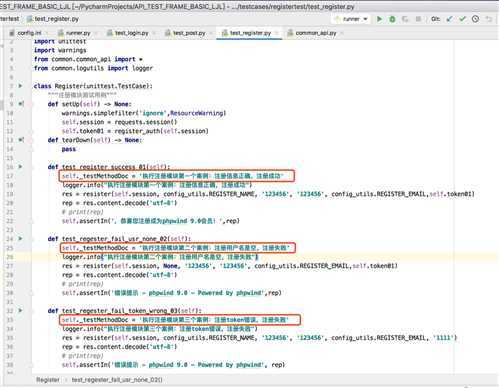499x388 pixels.
Task: Click the Register breadcrumb at editor bottom
Action: 48,380
